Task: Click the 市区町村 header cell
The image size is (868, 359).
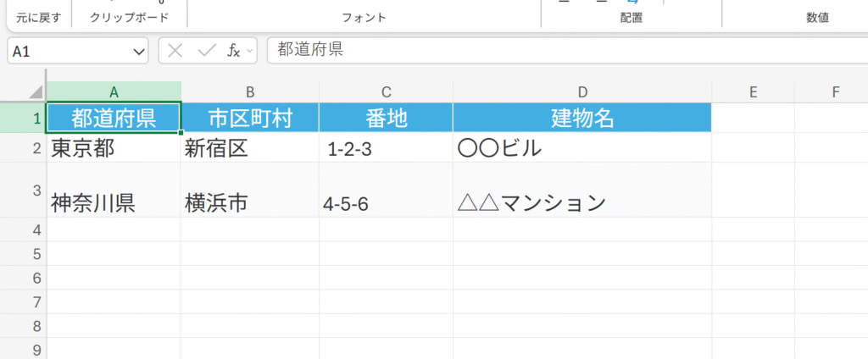Action: point(250,118)
